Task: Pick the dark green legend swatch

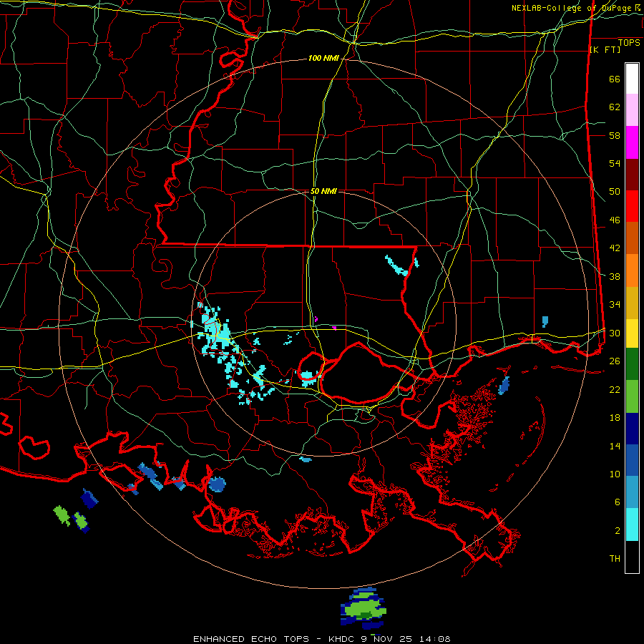Action: 632,364
